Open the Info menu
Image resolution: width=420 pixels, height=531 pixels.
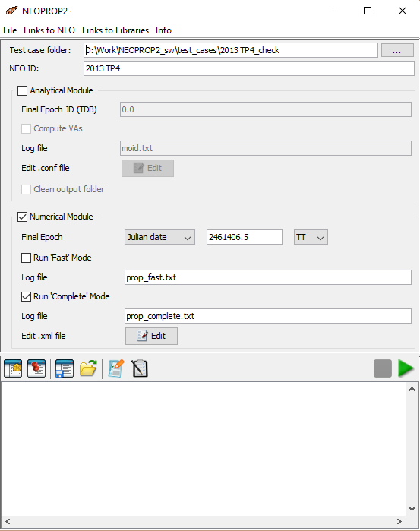[x=163, y=30]
